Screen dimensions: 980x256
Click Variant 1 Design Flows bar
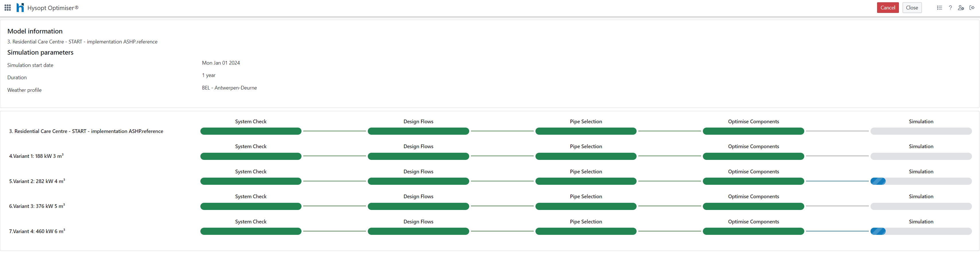(x=418, y=156)
